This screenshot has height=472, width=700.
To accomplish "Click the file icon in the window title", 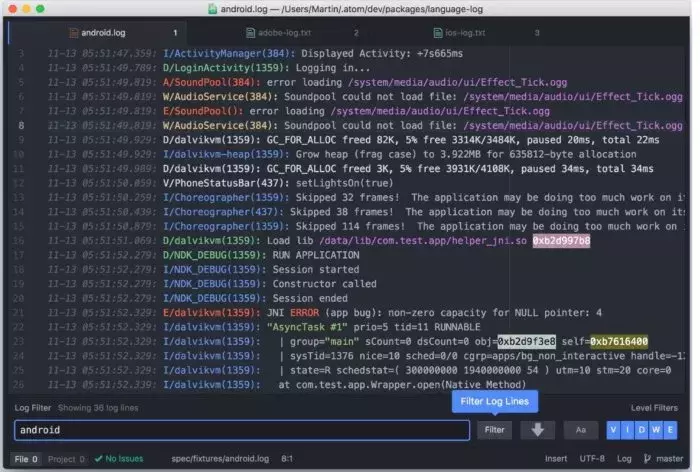I will 212,8.
